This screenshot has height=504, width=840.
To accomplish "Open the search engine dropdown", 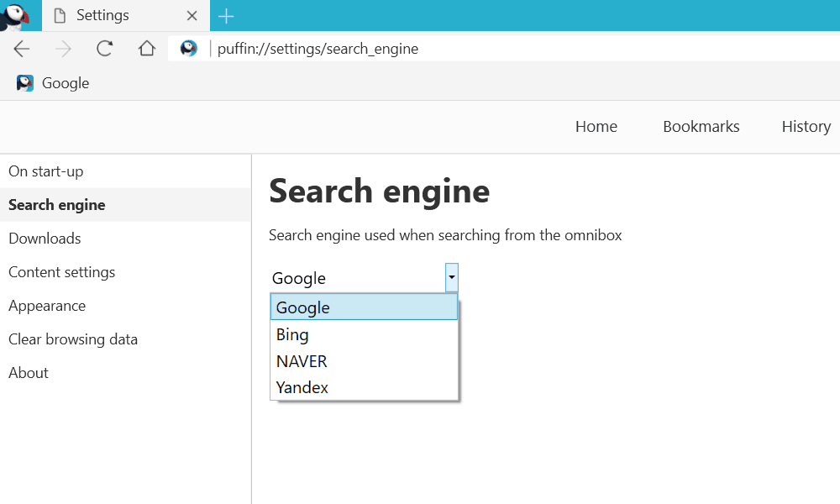I will click(x=451, y=277).
